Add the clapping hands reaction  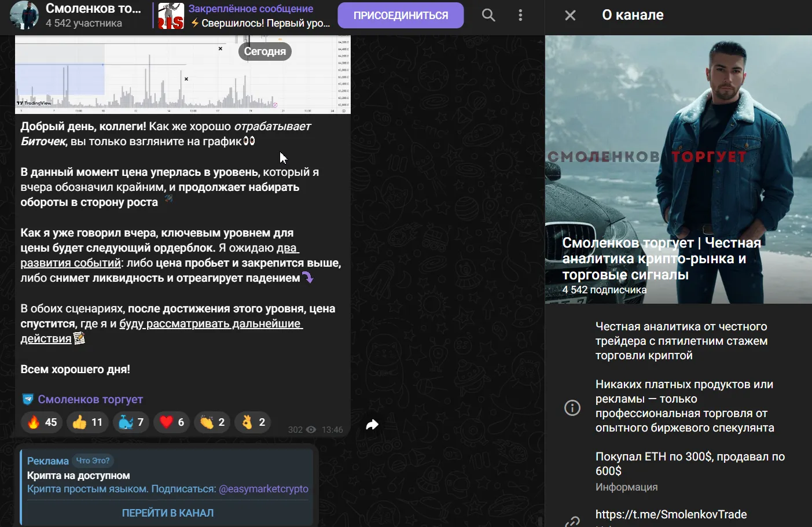point(212,422)
